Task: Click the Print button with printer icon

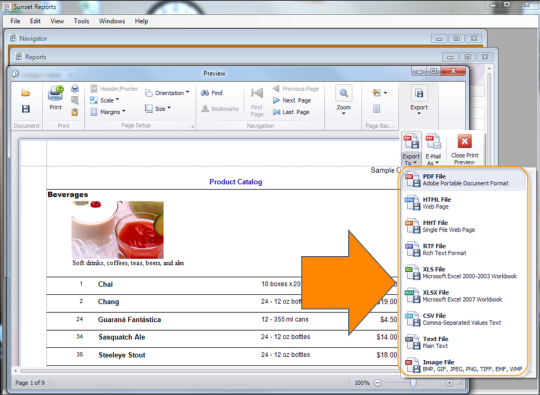Action: coord(55,98)
